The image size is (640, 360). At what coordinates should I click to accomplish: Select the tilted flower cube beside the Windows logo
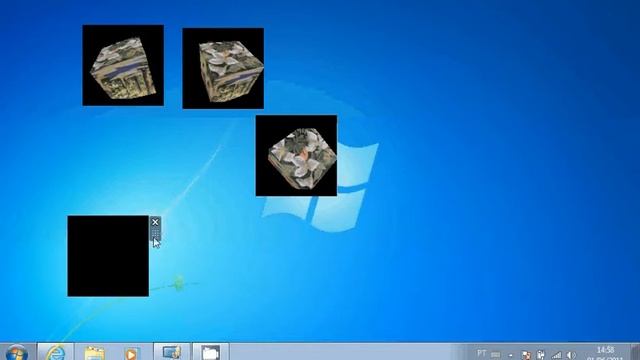[296, 156]
